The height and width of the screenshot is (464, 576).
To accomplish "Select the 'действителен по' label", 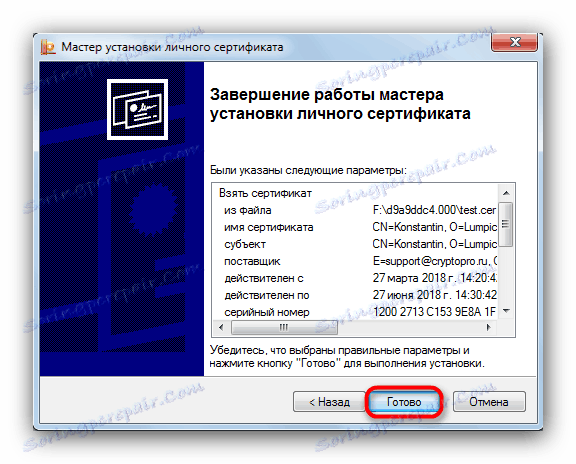I will 267,295.
